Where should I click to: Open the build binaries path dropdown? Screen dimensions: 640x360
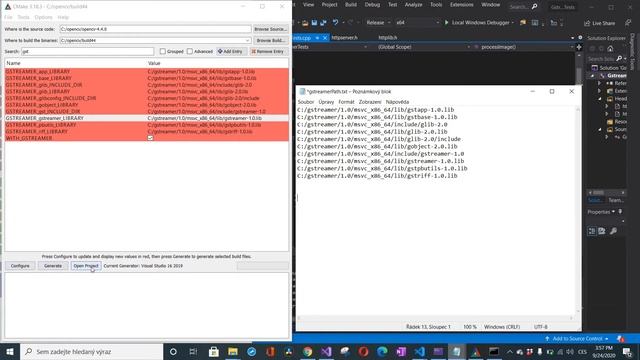[x=247, y=40]
